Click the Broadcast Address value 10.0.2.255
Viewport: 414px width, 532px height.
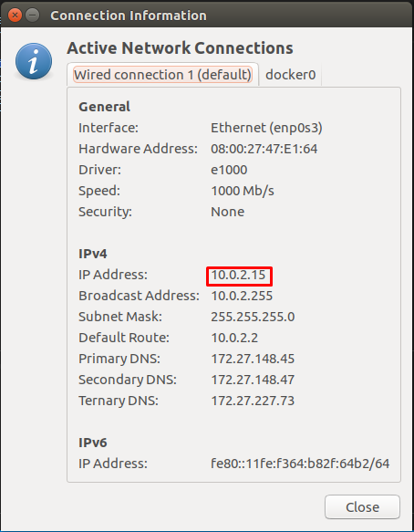(x=242, y=296)
